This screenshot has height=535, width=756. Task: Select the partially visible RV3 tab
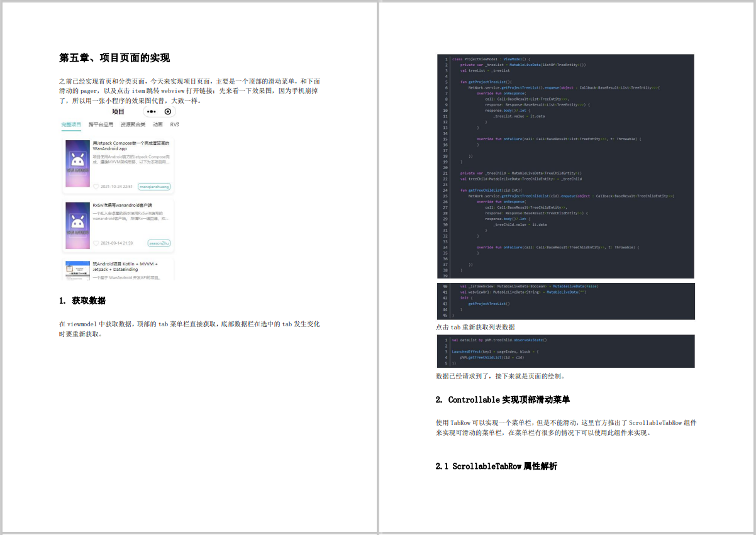pyautogui.click(x=174, y=124)
